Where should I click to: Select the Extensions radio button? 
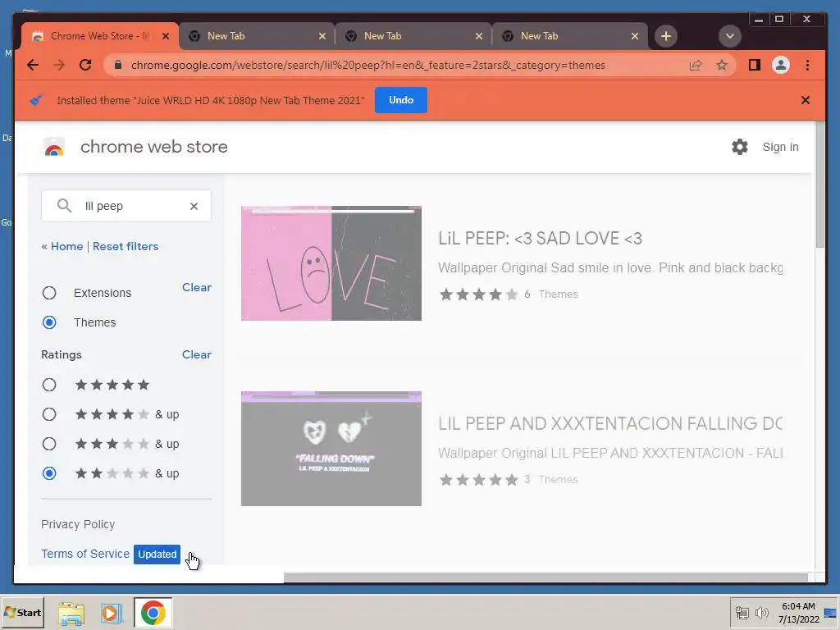(49, 293)
